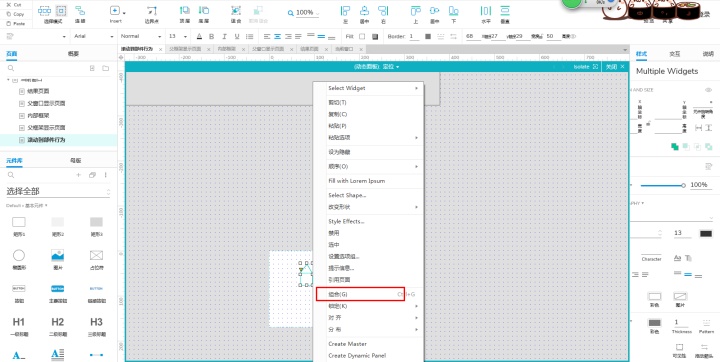Open the tab list dropdown arrow

624,50
